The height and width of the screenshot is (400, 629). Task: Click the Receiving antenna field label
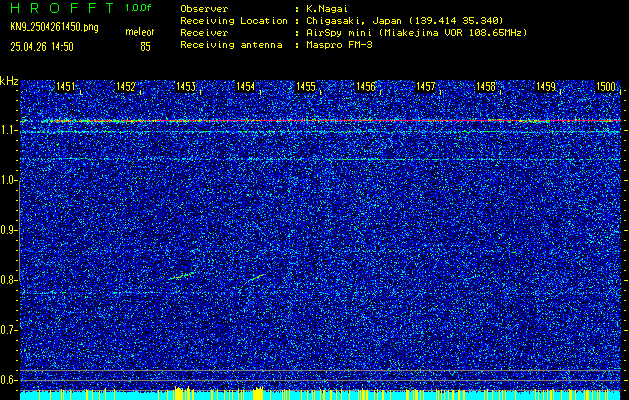[231, 45]
